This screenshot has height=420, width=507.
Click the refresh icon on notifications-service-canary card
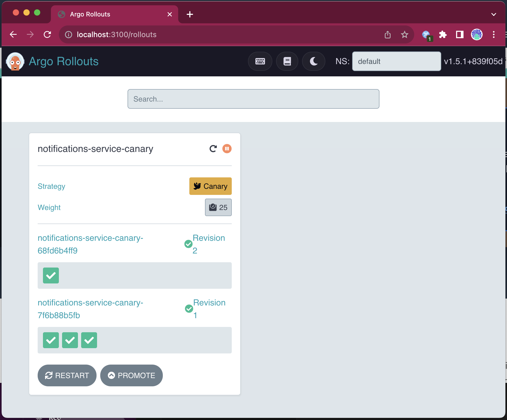click(213, 148)
